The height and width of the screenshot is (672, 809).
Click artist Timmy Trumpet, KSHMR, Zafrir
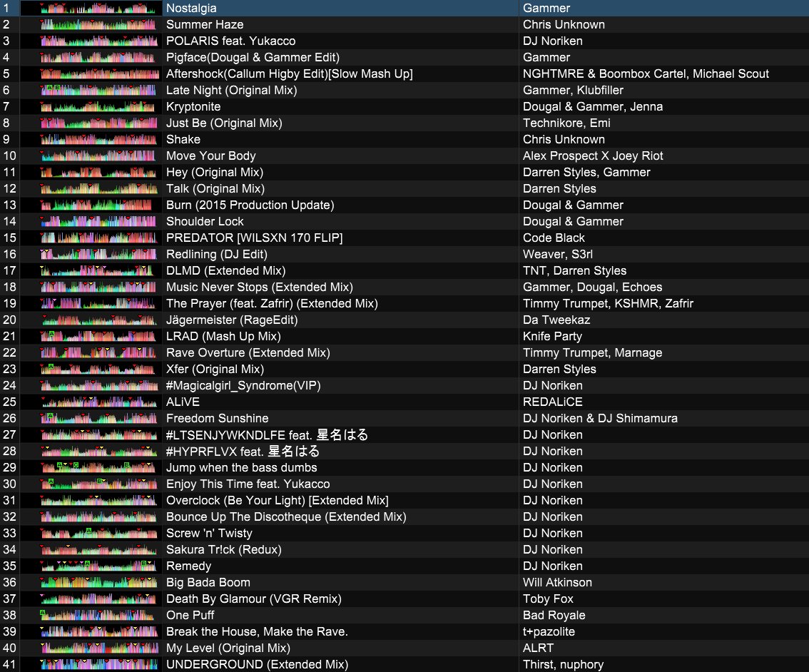pos(609,303)
